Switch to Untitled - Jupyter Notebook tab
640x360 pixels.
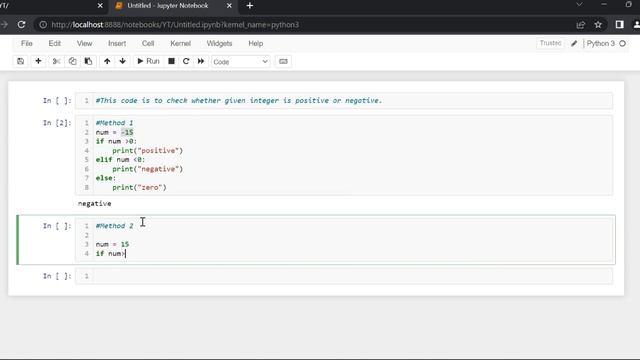168,6
